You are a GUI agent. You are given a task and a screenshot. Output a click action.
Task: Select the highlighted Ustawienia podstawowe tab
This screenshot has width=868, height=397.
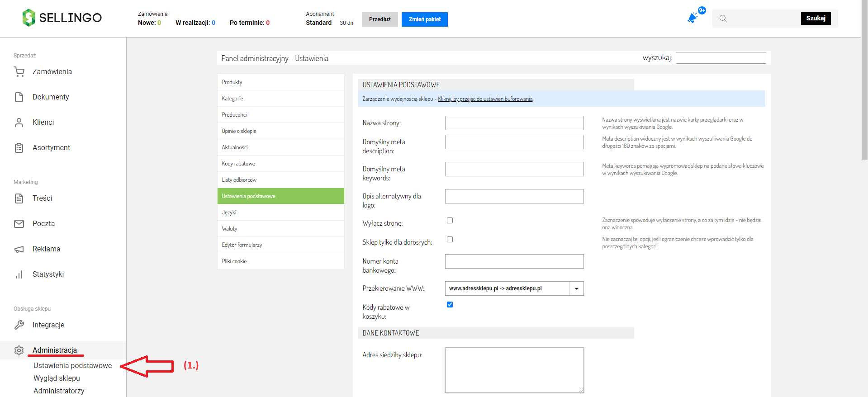(x=281, y=196)
